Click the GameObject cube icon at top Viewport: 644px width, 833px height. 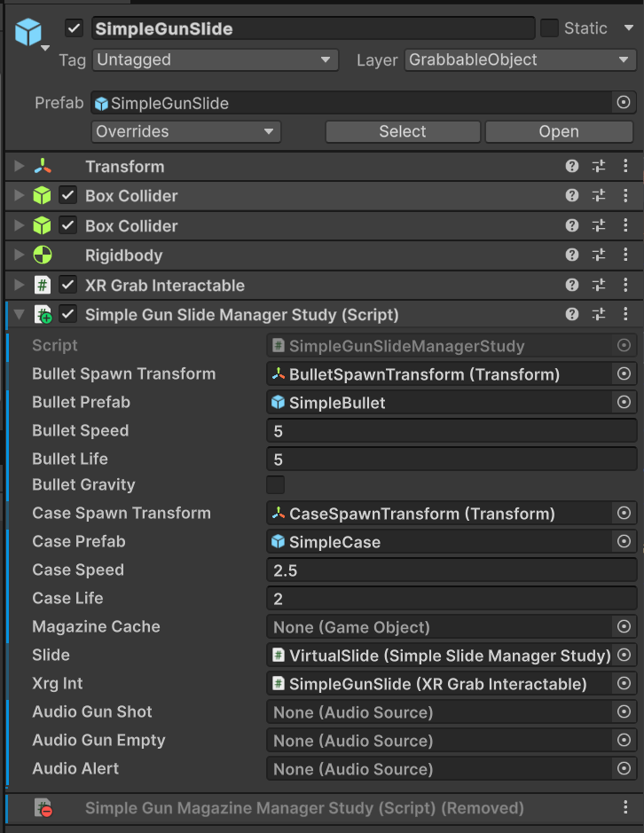[x=28, y=33]
